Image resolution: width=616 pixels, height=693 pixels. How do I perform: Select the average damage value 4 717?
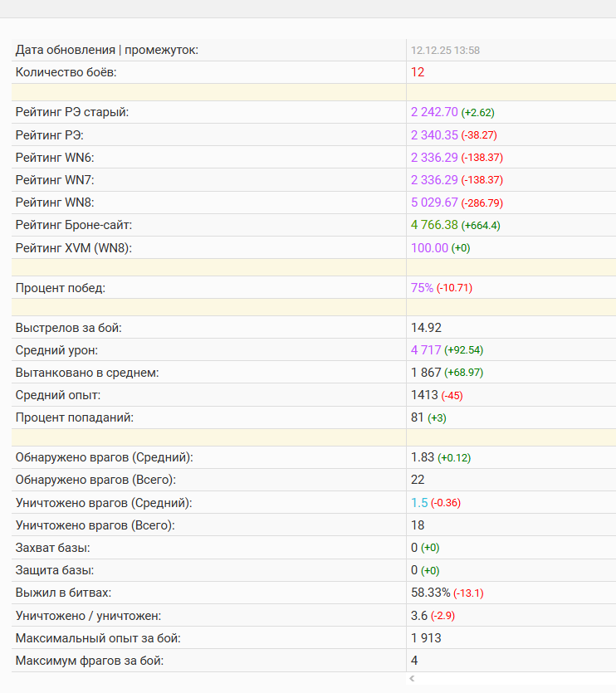pyautogui.click(x=426, y=350)
